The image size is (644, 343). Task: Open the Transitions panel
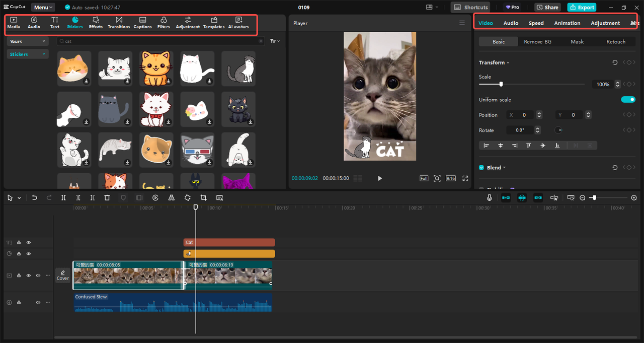(119, 23)
